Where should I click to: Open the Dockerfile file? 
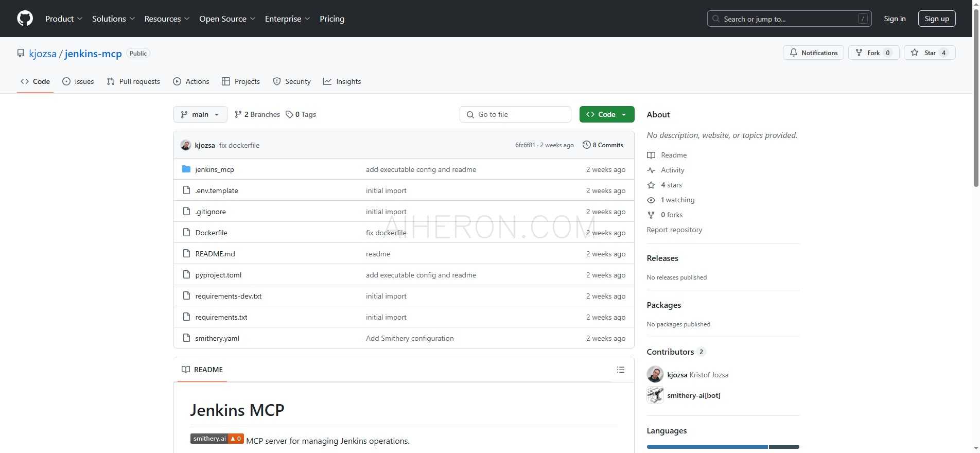click(212, 233)
